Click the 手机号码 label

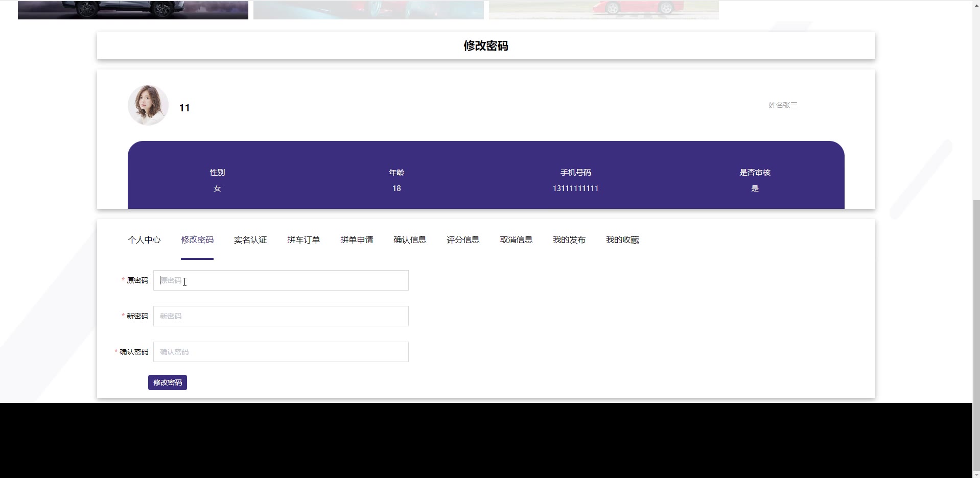coord(575,173)
